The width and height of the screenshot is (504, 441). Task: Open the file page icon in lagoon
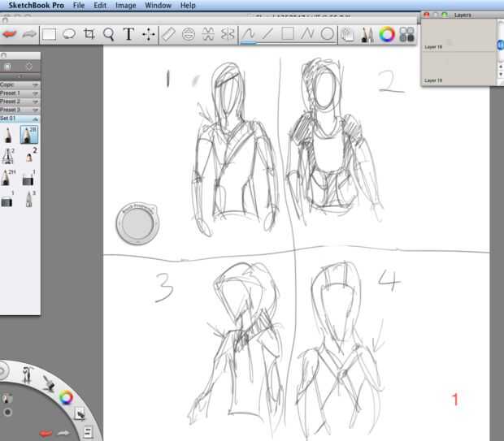point(88,432)
